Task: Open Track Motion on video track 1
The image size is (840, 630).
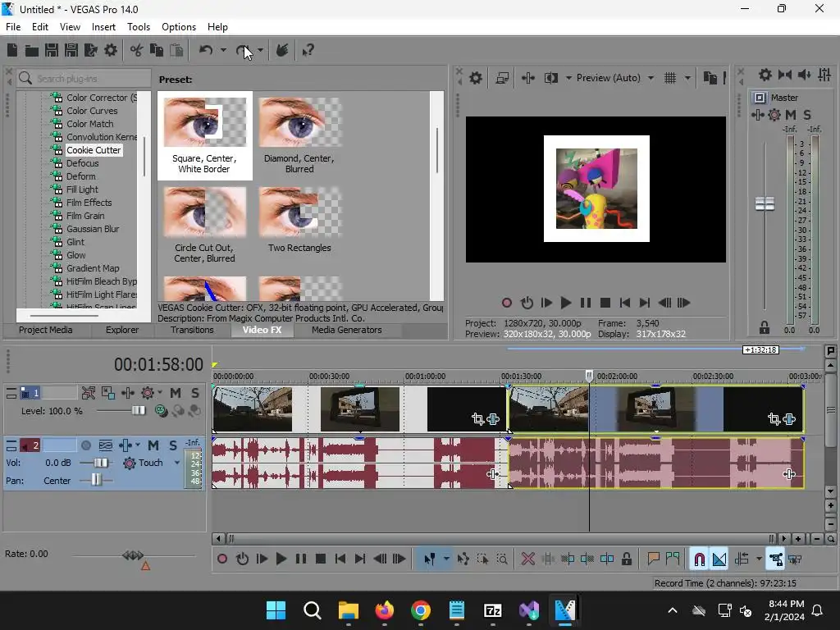Action: click(108, 393)
